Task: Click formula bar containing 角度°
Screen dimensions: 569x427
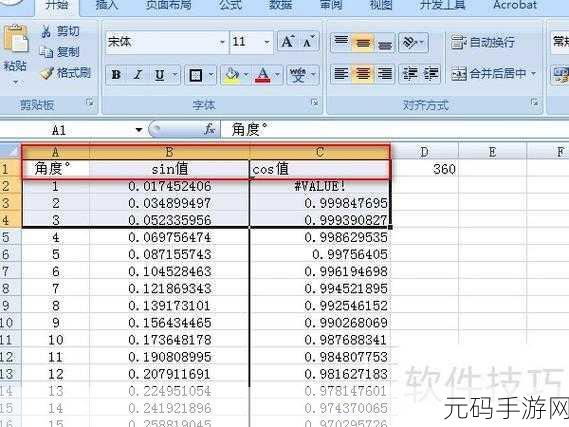Action: point(394,130)
